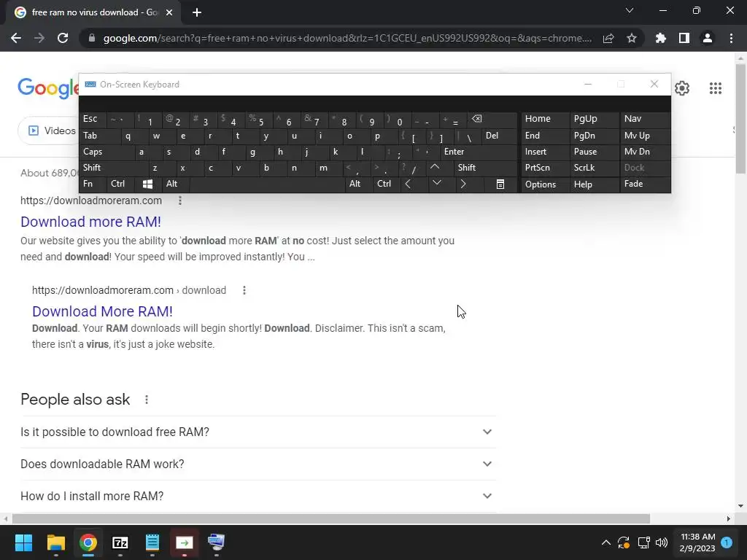747x560 pixels.
Task: Tap the context menu key on On-Screen Keyboard
Action: click(500, 184)
